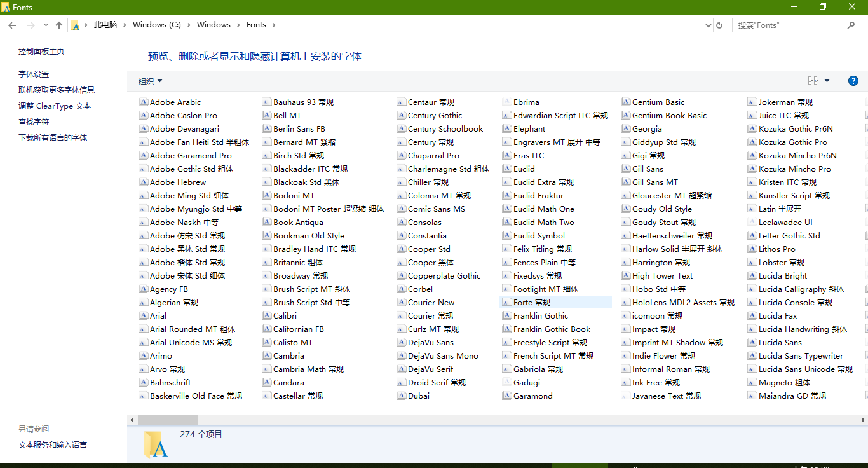
Task: Select Brush Script MT 斜体 font name
Action: (x=311, y=289)
